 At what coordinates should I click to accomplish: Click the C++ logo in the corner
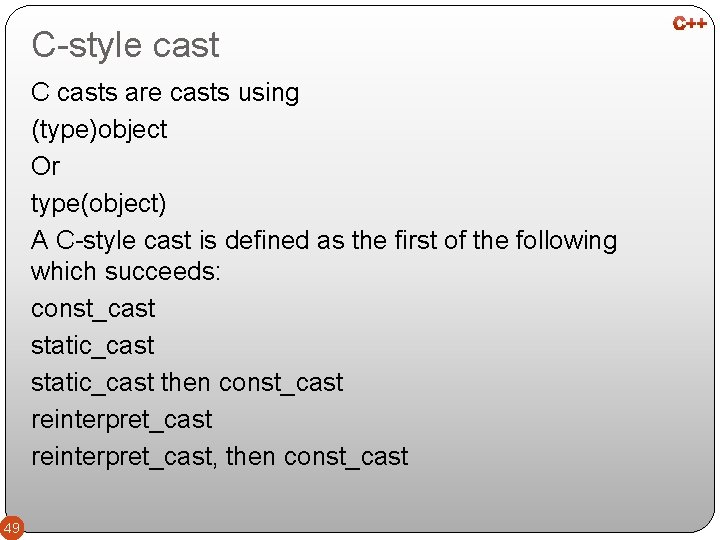coord(690,23)
